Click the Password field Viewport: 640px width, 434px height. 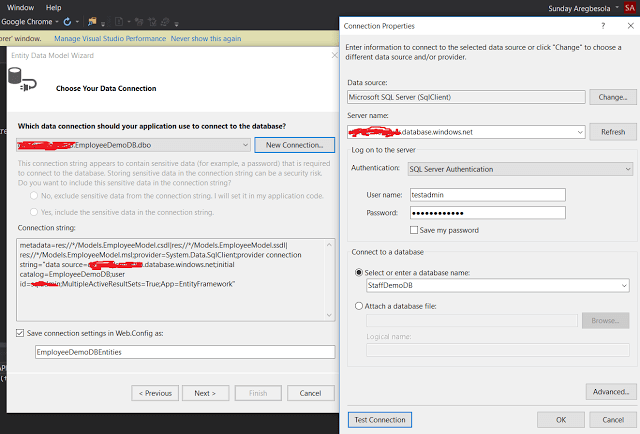[488, 213]
